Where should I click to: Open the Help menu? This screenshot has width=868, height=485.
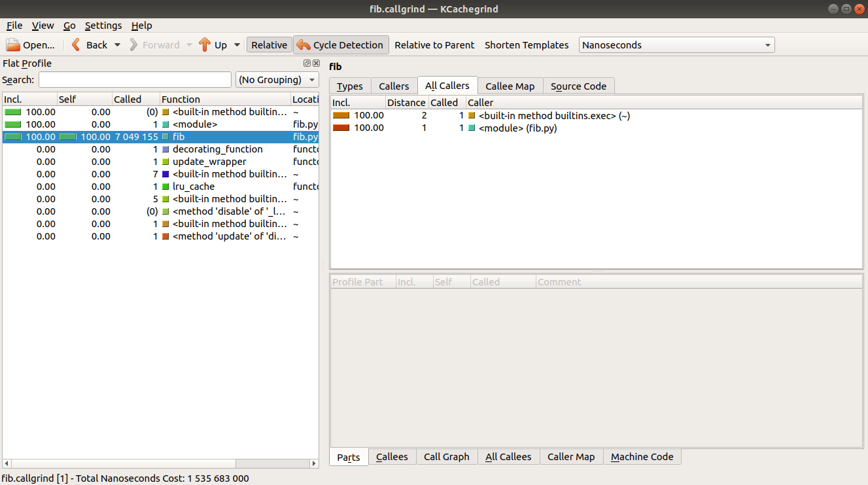click(x=141, y=26)
